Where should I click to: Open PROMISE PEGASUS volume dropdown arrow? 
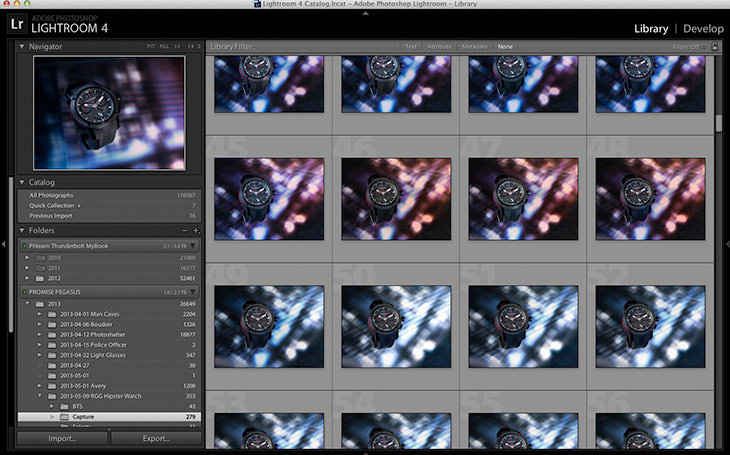click(x=193, y=292)
